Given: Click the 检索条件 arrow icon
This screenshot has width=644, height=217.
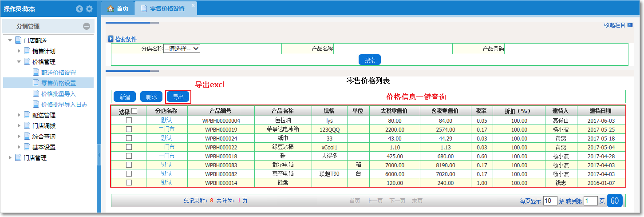Looking at the screenshot, I should 111,39.
